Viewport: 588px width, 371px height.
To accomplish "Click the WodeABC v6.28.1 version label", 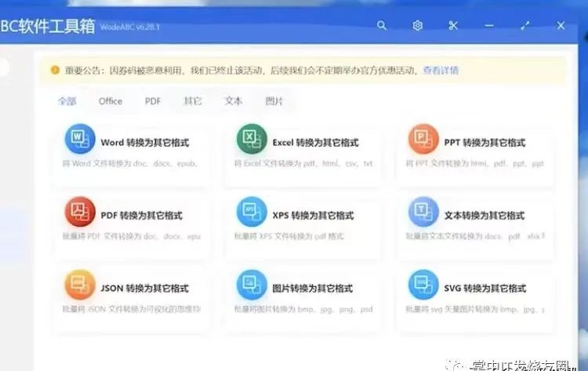I will 129,27.
